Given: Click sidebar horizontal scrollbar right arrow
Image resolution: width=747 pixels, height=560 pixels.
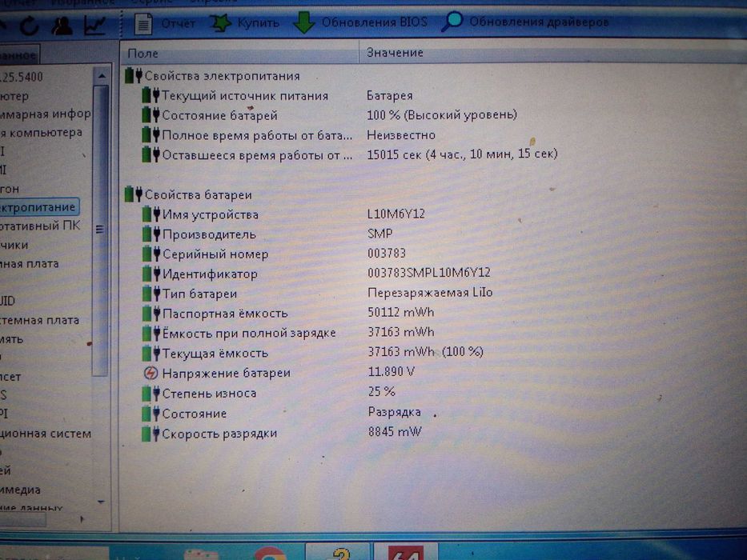Looking at the screenshot, I should point(82,519).
